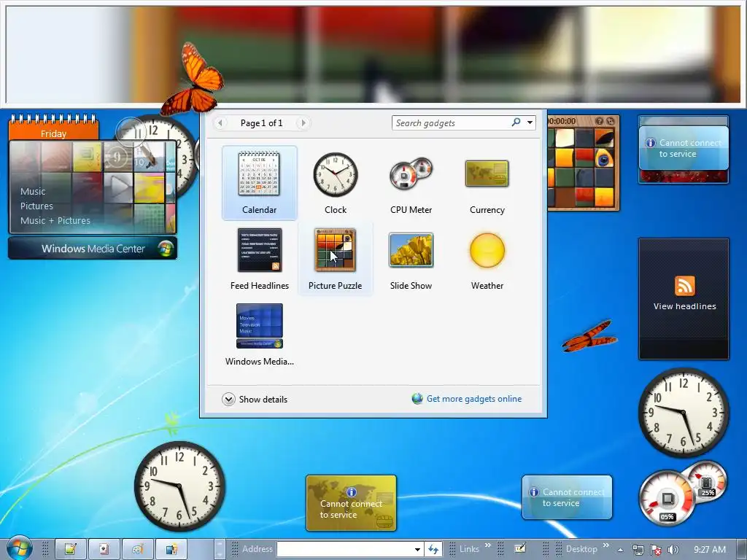Click the Windows Media Center logo bar
Screen dimensions: 747x560
click(x=93, y=249)
